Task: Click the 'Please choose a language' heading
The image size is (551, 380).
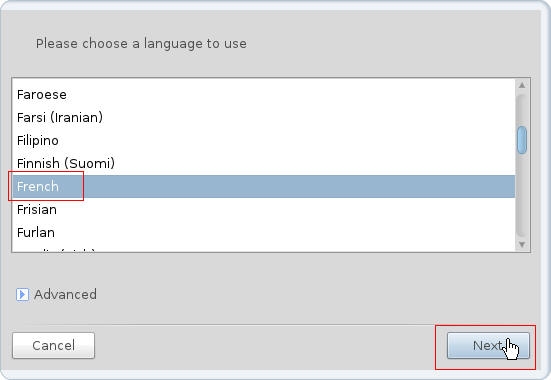Action: [x=141, y=44]
